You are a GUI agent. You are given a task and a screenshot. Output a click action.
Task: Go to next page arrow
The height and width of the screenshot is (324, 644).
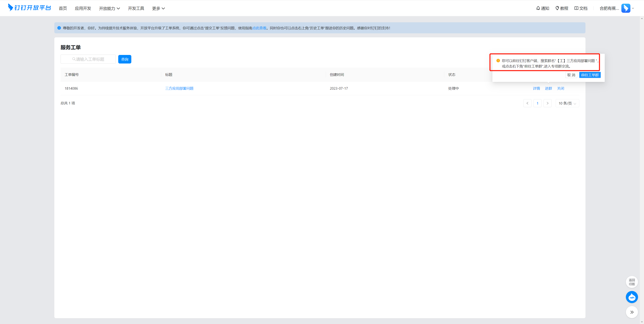pyautogui.click(x=548, y=103)
